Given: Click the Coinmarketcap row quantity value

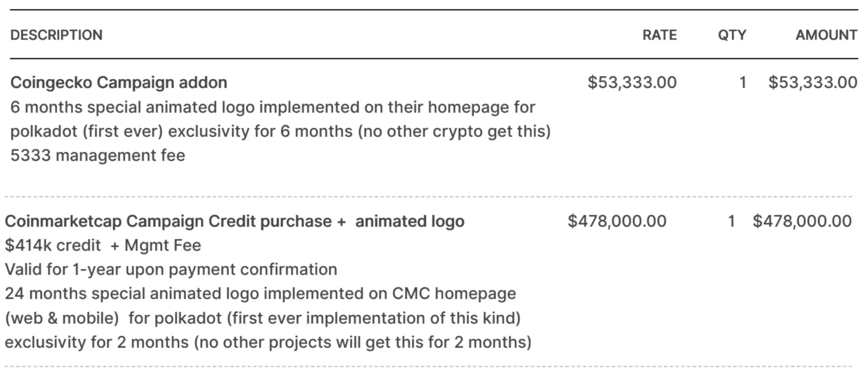Looking at the screenshot, I should [x=731, y=221].
